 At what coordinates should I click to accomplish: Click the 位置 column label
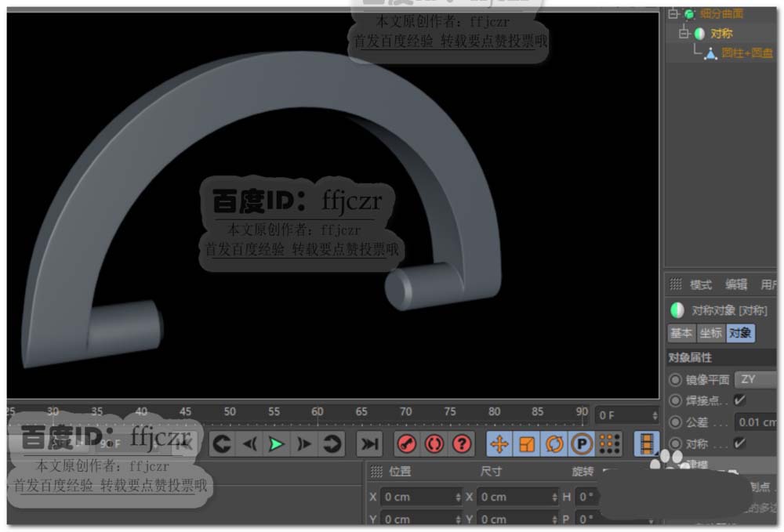coord(400,471)
